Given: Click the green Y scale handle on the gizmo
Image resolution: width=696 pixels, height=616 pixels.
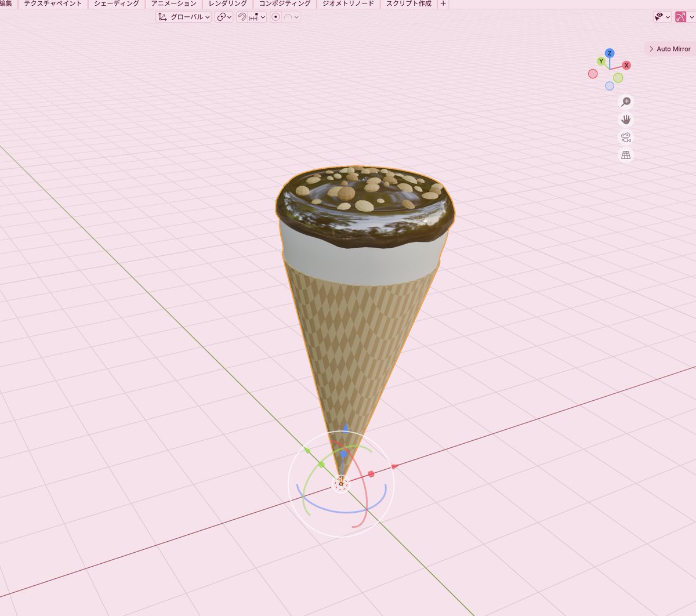Looking at the screenshot, I should click(321, 465).
